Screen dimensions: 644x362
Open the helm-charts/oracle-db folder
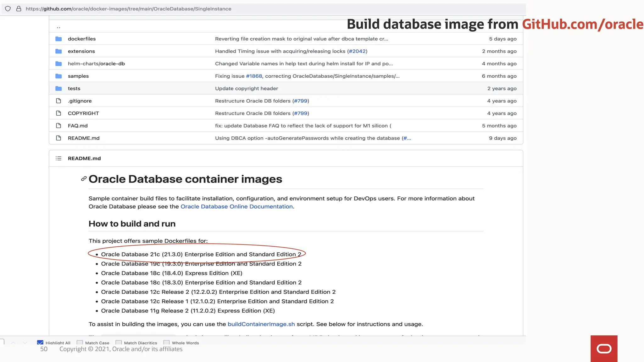tap(96, 63)
